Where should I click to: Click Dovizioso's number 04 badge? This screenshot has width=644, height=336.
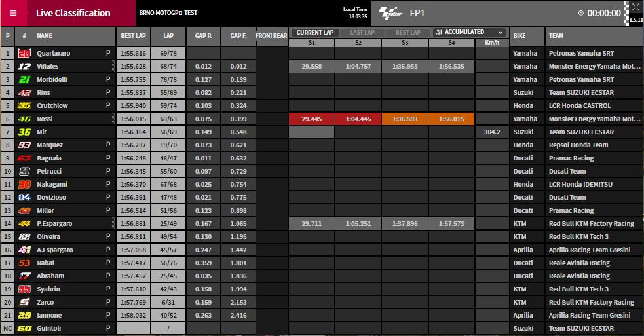click(x=24, y=198)
